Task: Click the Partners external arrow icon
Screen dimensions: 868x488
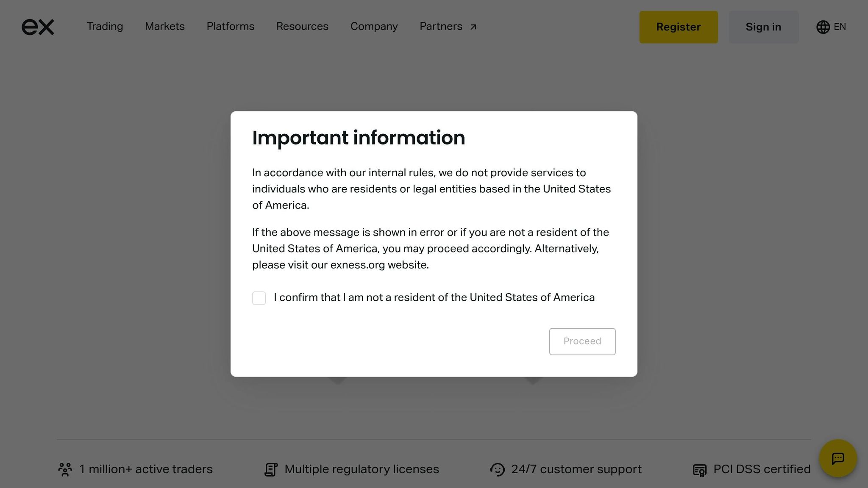Action: pyautogui.click(x=473, y=27)
